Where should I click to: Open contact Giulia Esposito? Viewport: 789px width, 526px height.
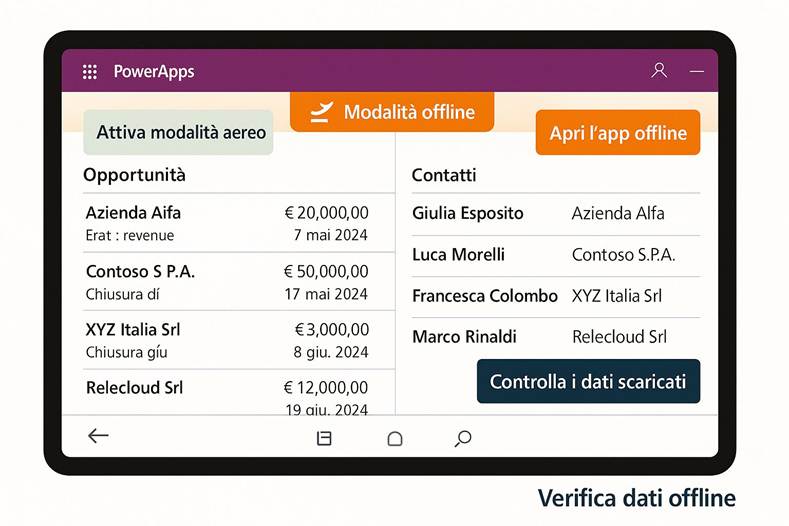tap(467, 213)
